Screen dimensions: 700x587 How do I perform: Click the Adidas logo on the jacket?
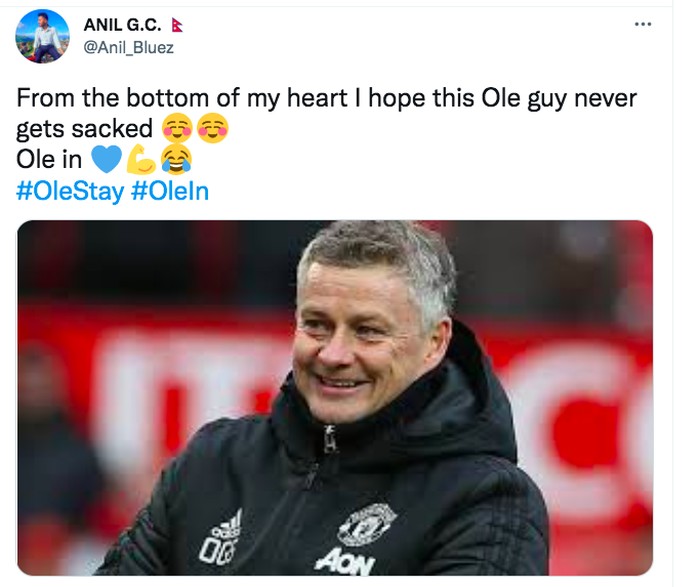click(x=229, y=523)
